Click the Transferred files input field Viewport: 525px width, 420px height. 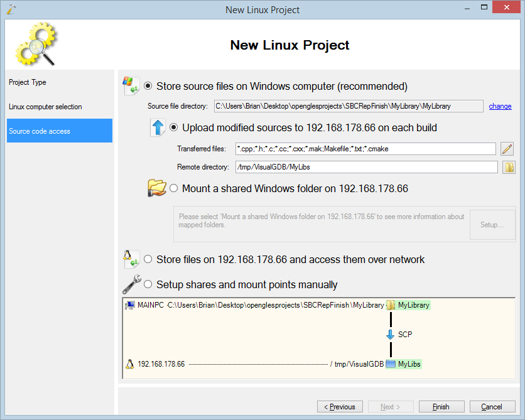click(x=365, y=149)
